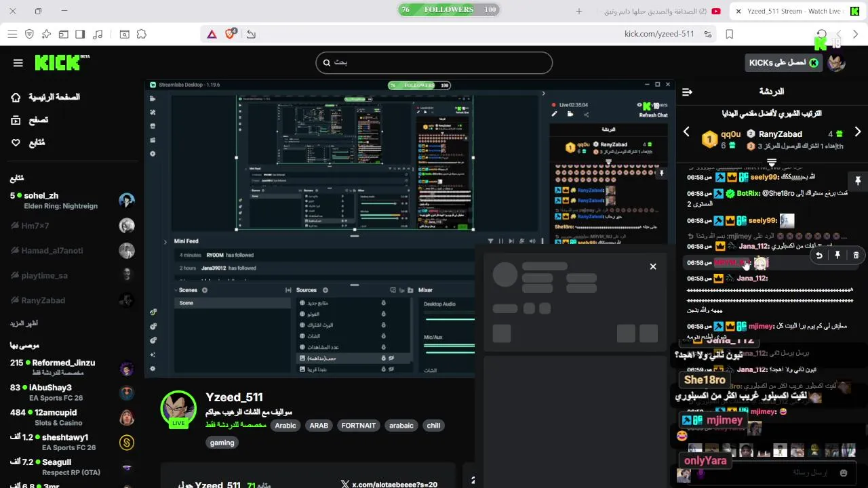Add a source in Streamlabs Sources panel
The image size is (868, 488).
point(325,290)
